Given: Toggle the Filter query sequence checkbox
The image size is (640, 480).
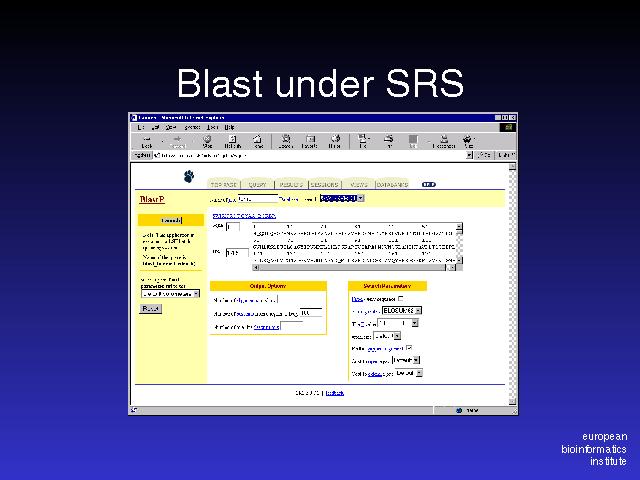Looking at the screenshot, I should (x=401, y=298).
